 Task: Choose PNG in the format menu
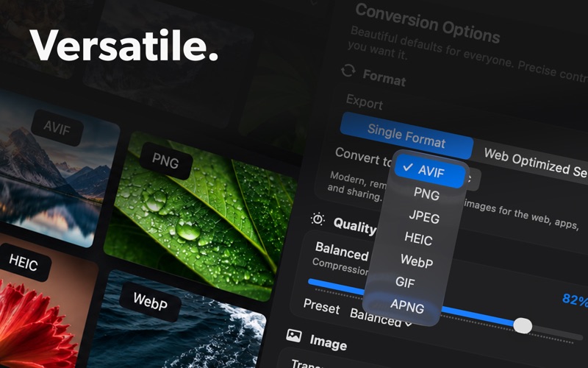click(426, 194)
